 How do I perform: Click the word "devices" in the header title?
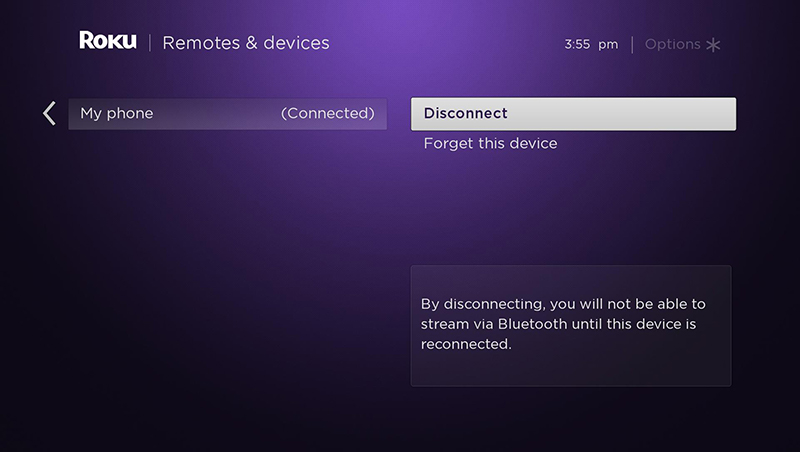click(294, 43)
